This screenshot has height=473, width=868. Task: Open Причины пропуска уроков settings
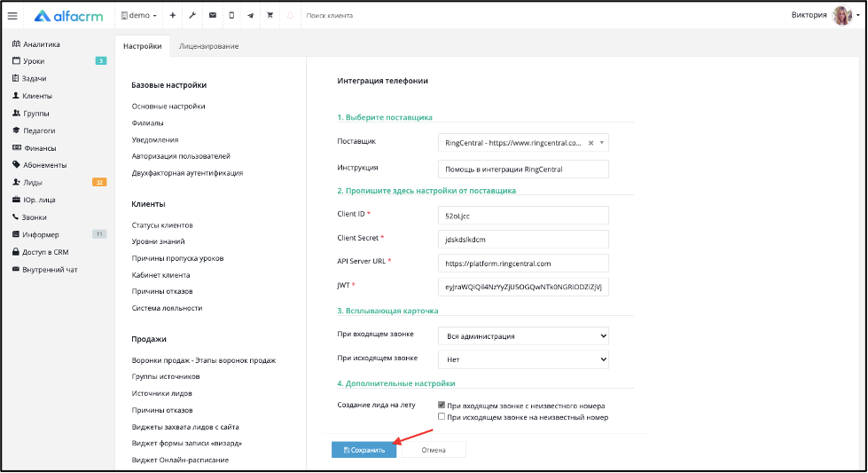point(177,258)
